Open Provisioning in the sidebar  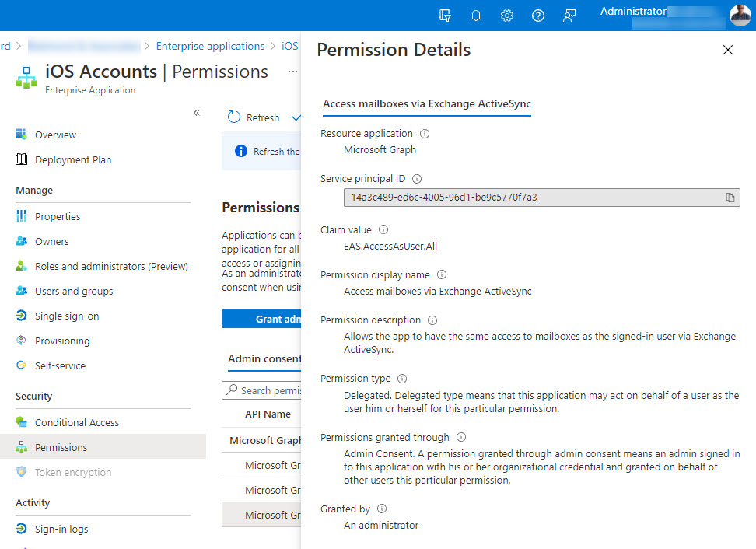pyautogui.click(x=62, y=341)
